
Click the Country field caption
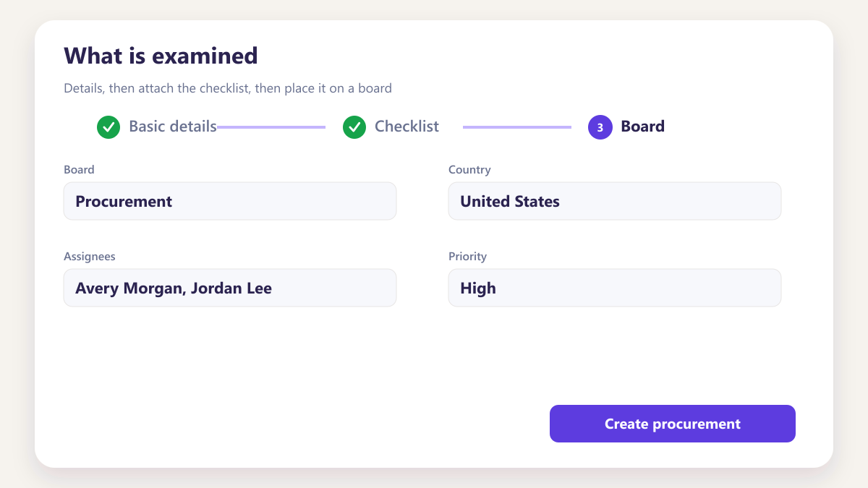click(469, 170)
